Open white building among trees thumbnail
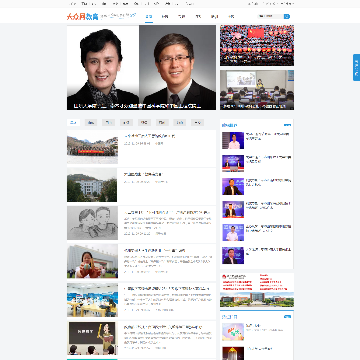This screenshot has width=360, height=360. (92, 185)
